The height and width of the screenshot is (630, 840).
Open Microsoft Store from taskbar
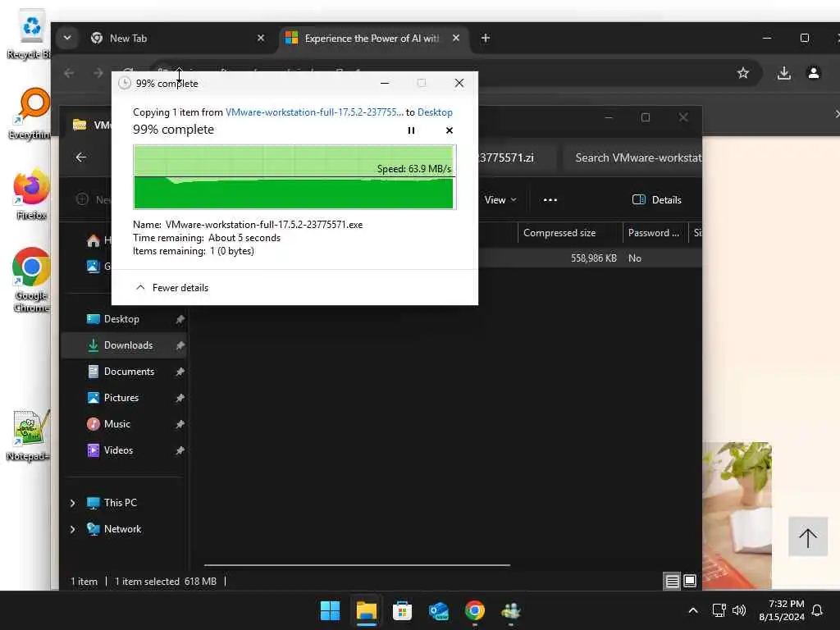[402, 610]
